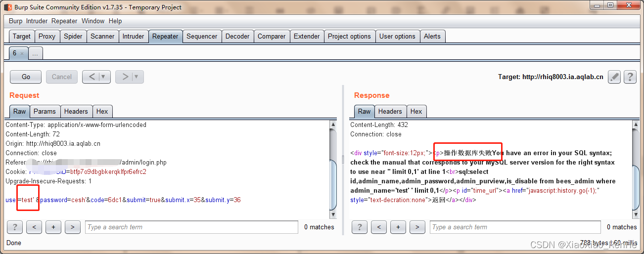Switch to the Intruder tool tab
The width and height of the screenshot is (644, 254).
(134, 36)
